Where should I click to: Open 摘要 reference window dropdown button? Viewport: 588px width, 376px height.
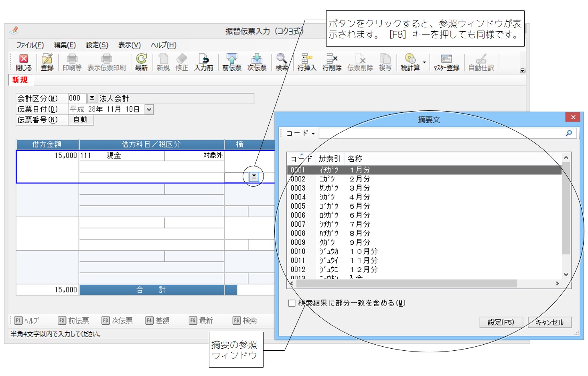point(254,177)
